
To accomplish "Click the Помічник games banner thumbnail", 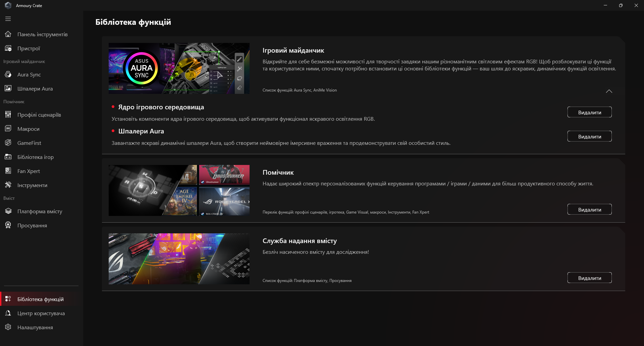I will click(179, 190).
